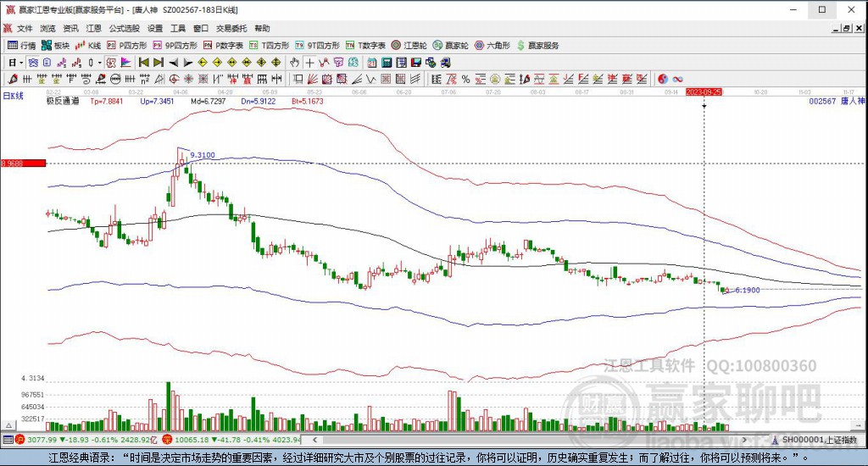This screenshot has height=466, width=868.
Task: Open the 交易委托 menu
Action: [231, 28]
